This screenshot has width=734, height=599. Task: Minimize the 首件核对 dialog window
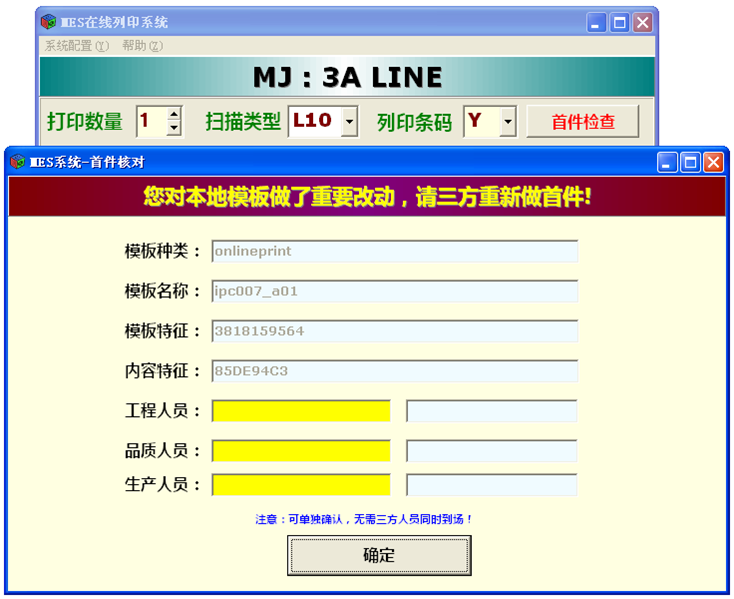[x=667, y=162]
